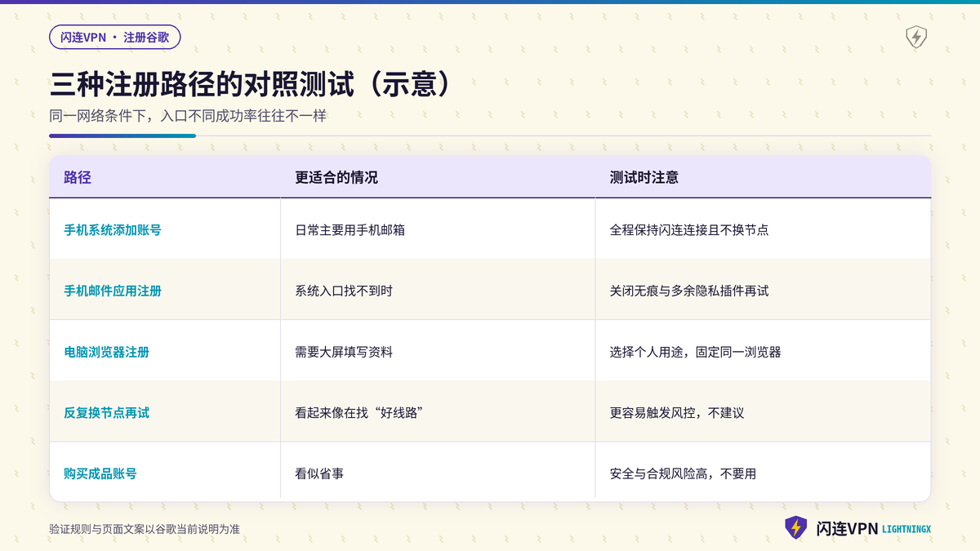Click the 电脑浏览器注册 row label
The height and width of the screenshot is (551, 980).
click(x=106, y=352)
